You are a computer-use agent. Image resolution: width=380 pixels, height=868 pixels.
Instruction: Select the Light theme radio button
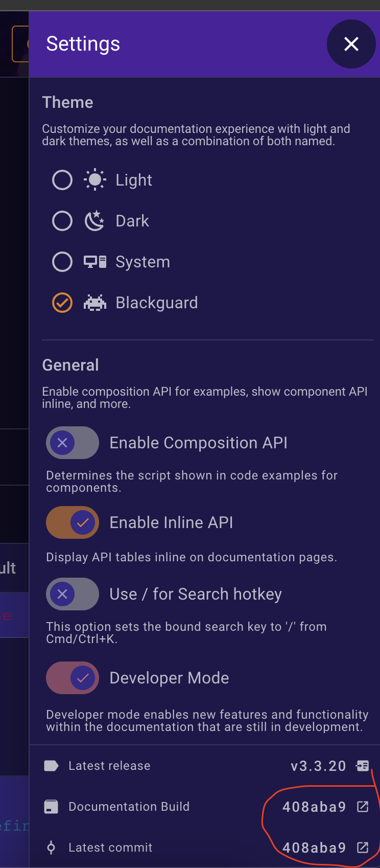click(x=62, y=179)
